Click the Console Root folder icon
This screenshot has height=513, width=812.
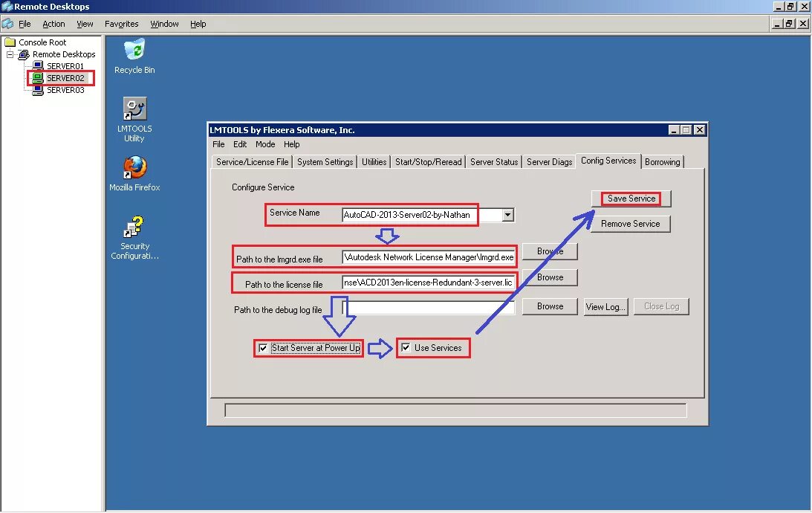[x=10, y=42]
